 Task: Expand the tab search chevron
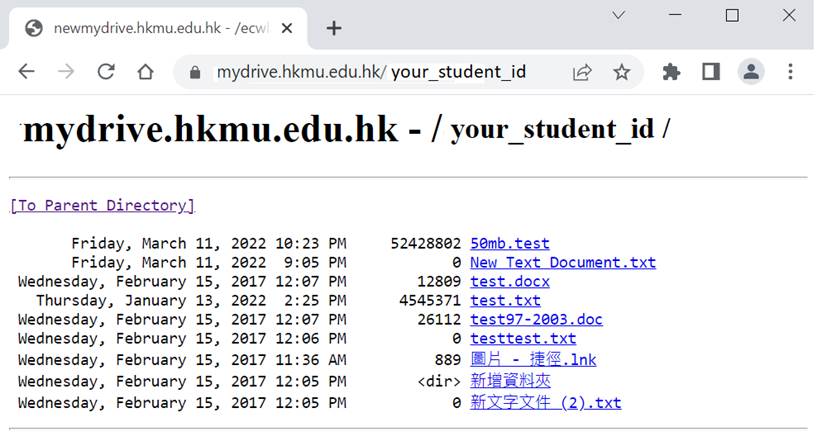(x=618, y=15)
